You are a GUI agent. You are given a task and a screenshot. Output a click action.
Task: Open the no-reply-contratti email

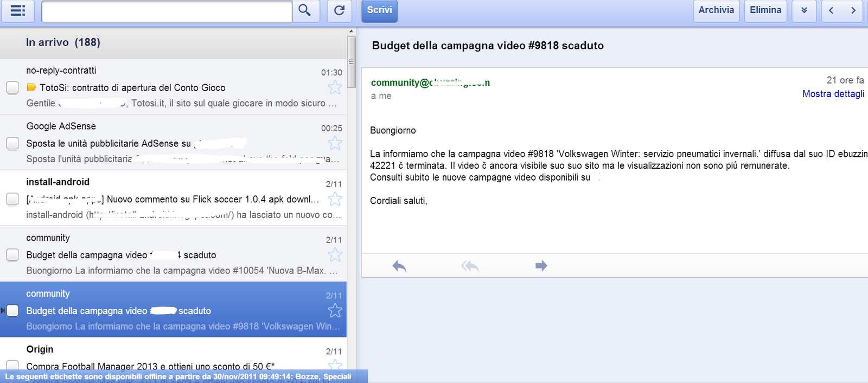(173, 86)
